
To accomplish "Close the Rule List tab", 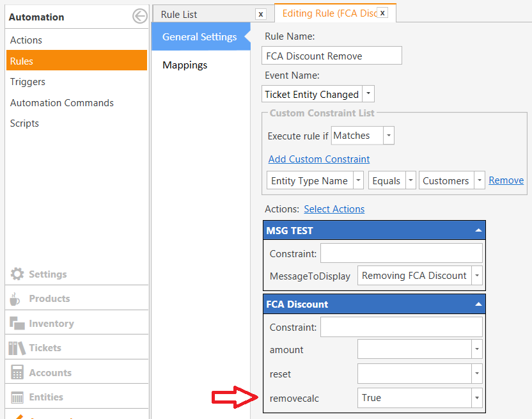I will (261, 14).
